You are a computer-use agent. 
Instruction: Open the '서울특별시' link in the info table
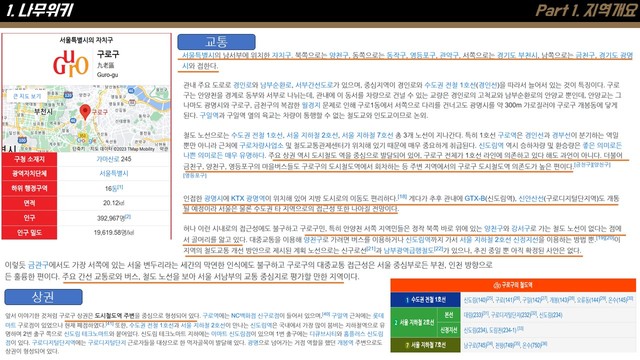(x=114, y=173)
